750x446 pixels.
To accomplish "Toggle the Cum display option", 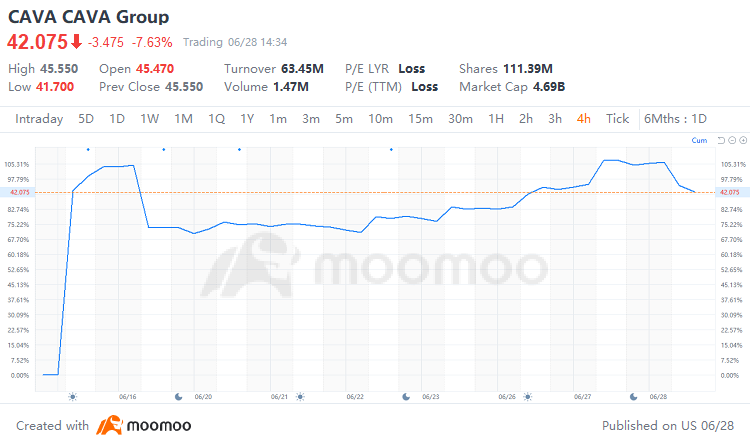I will (x=699, y=141).
